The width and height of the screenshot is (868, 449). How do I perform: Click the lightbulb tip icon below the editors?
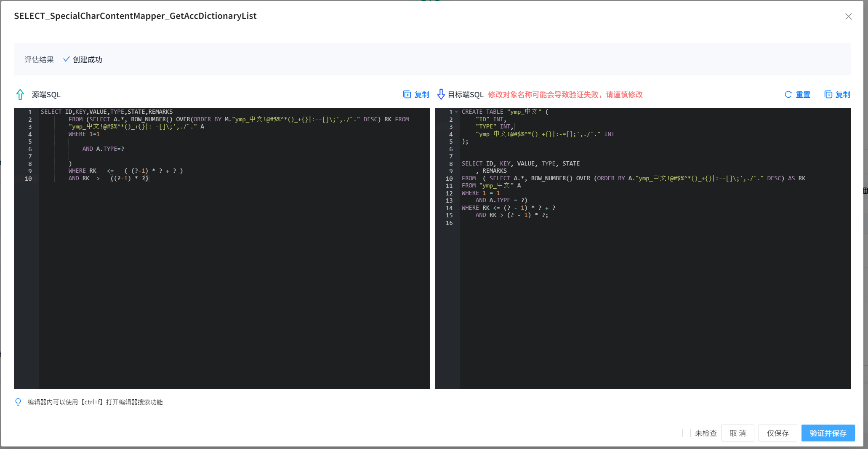point(18,402)
